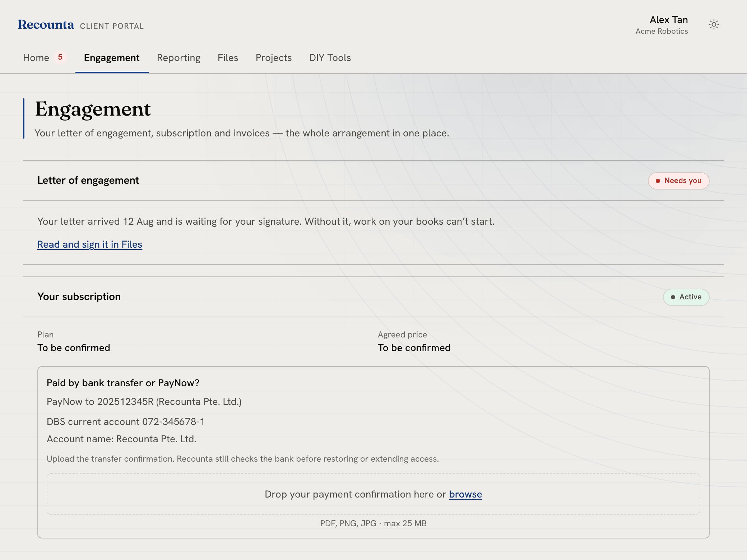Click the Account name: Recounta Pte. Ltd. line
The image size is (747, 560).
(121, 439)
